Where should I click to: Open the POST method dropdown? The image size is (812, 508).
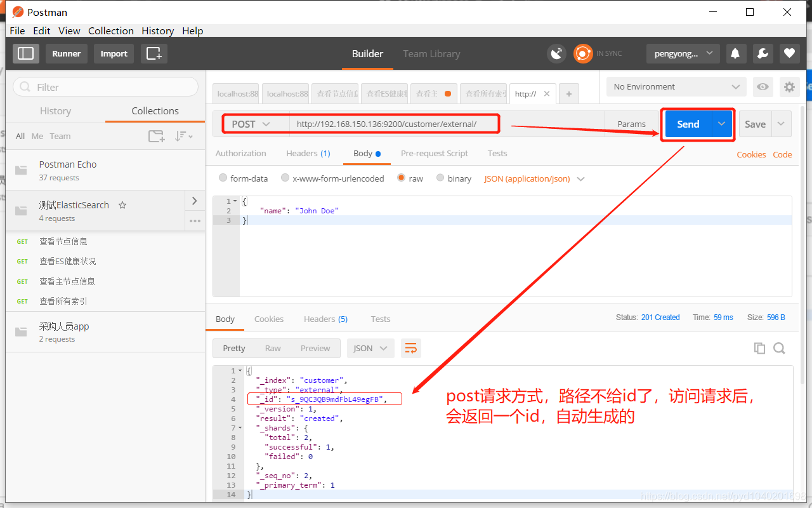click(x=251, y=124)
